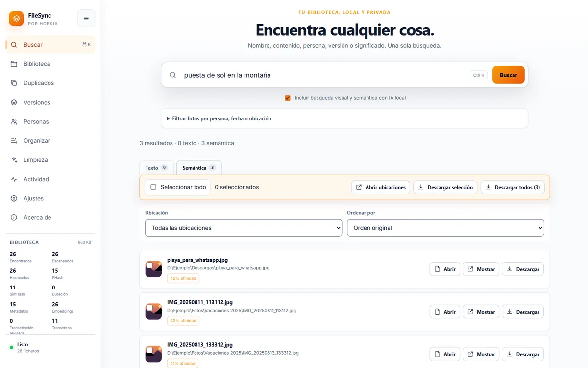Click the thumbnail of IMG_20250811_113112.jpg
Image resolution: width=588 pixels, height=368 pixels.
pyautogui.click(x=153, y=312)
